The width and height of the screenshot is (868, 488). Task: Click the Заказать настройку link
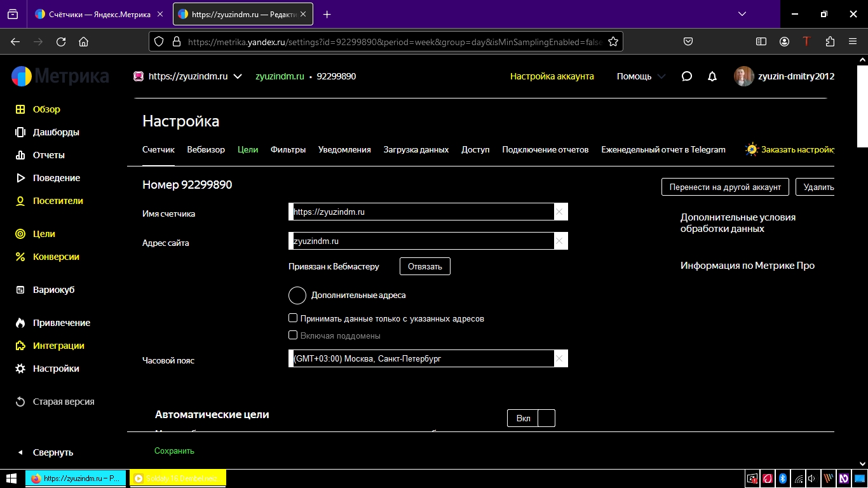[x=790, y=150]
